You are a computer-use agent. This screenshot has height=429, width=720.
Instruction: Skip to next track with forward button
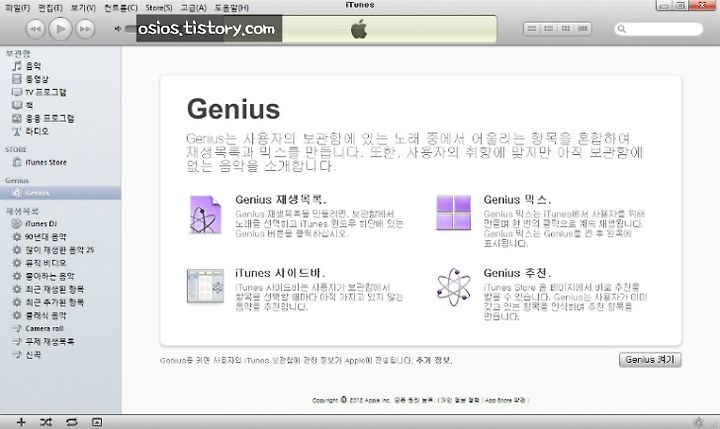coord(85,29)
